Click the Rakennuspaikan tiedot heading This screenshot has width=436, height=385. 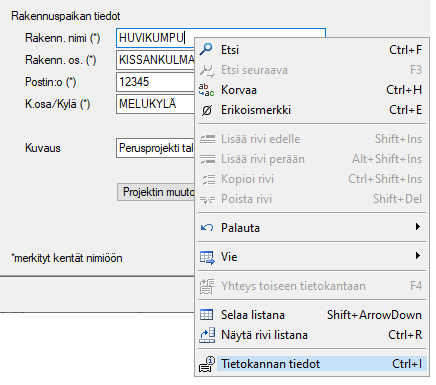tap(66, 16)
